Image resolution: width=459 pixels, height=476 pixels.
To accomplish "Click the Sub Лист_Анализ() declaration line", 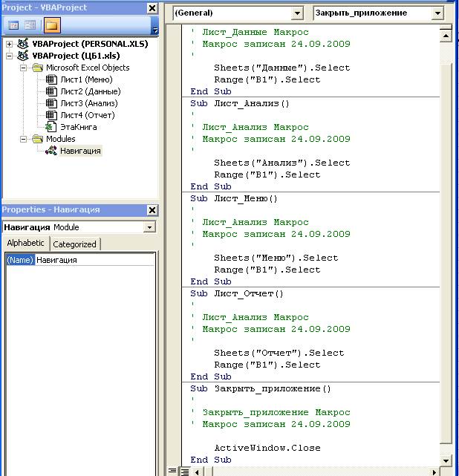I will (x=240, y=103).
